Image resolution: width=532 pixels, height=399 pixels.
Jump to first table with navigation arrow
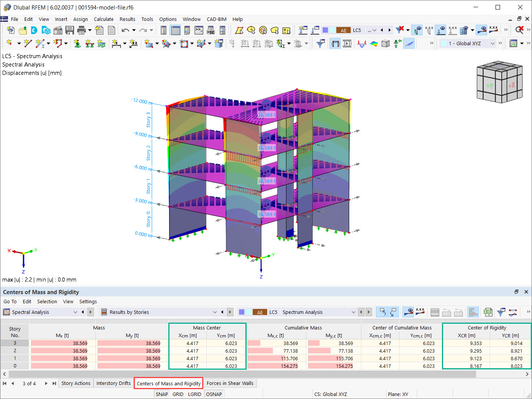[5, 383]
